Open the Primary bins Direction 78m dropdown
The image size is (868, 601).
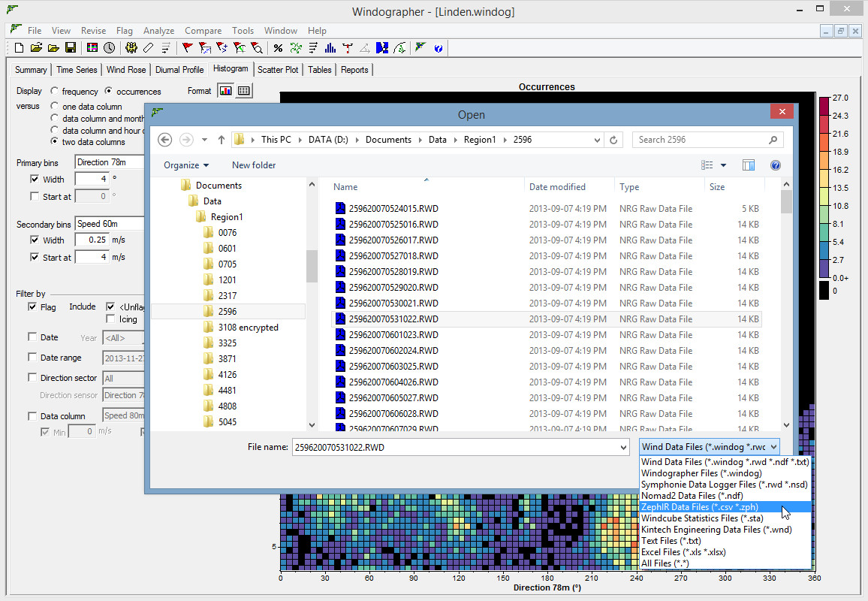[110, 162]
